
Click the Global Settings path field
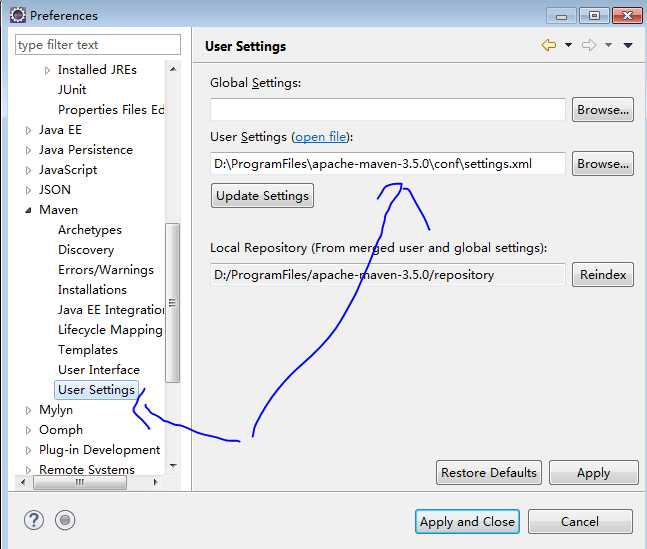[387, 109]
